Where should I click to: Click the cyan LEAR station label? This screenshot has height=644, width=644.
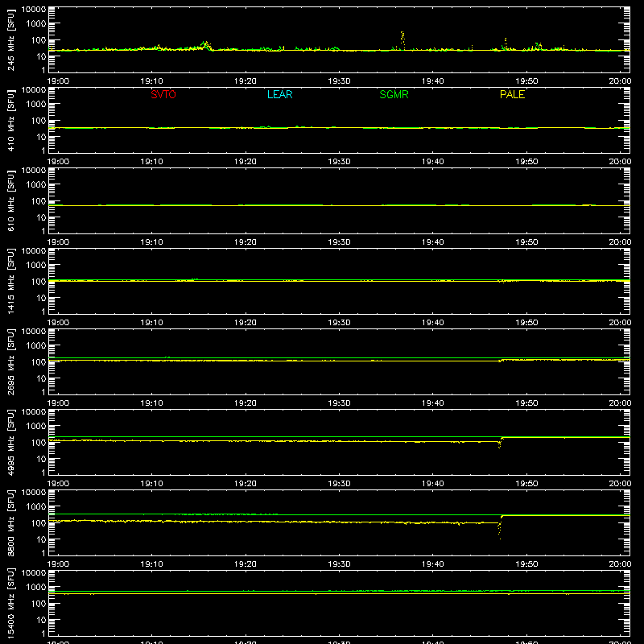click(x=279, y=94)
